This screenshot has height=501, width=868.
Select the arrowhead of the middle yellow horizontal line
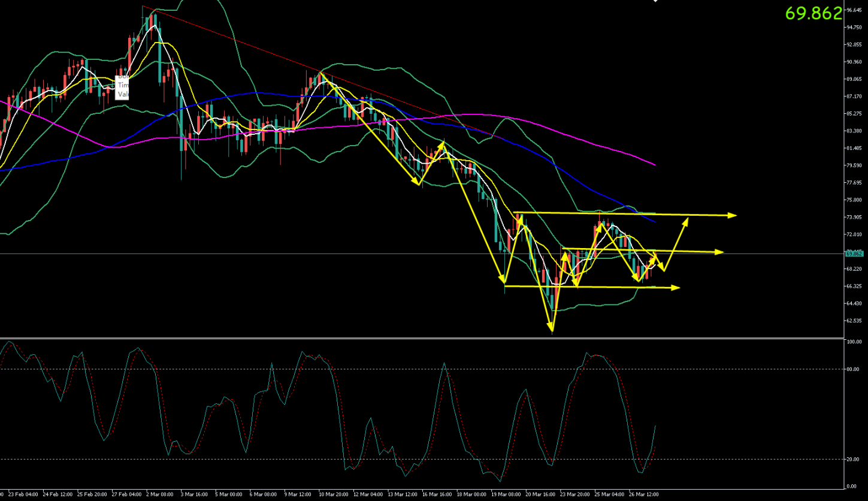720,252
